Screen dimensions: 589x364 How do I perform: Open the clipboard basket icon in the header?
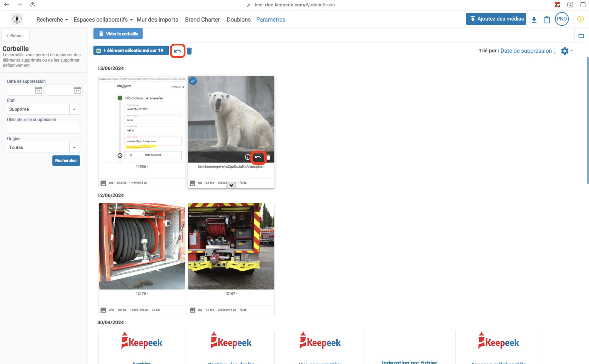coord(547,19)
